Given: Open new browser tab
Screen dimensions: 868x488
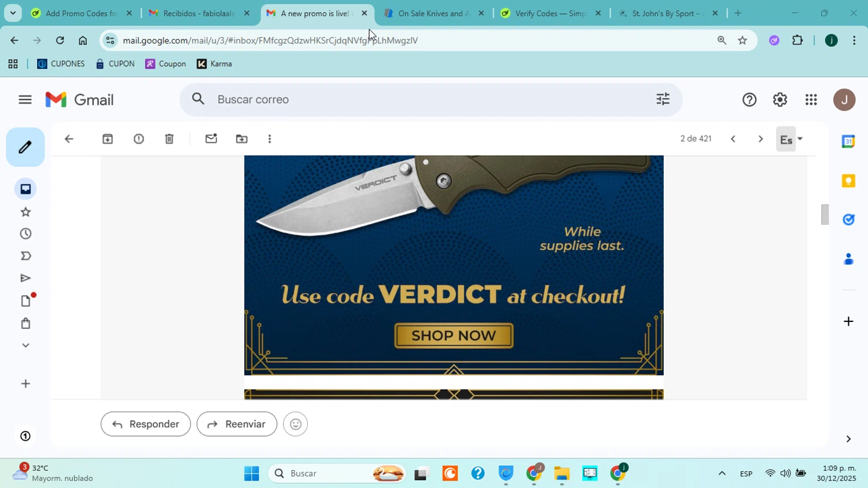Looking at the screenshot, I should click(738, 13).
